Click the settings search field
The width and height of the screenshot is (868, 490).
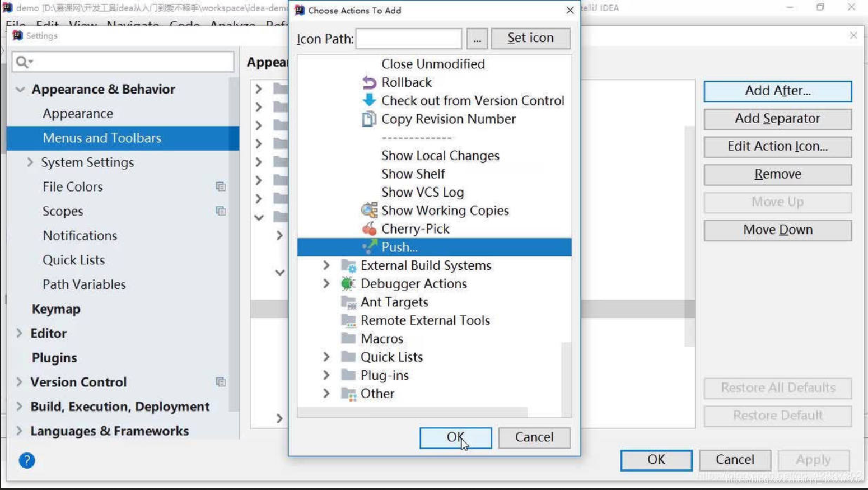click(x=123, y=62)
